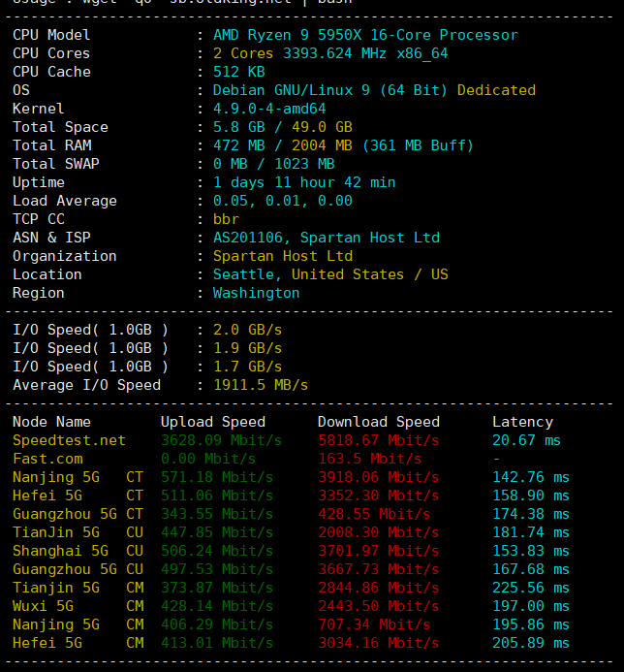
Task: Click the AMD Ryzen 9 5950X processor text
Action: tap(365, 35)
